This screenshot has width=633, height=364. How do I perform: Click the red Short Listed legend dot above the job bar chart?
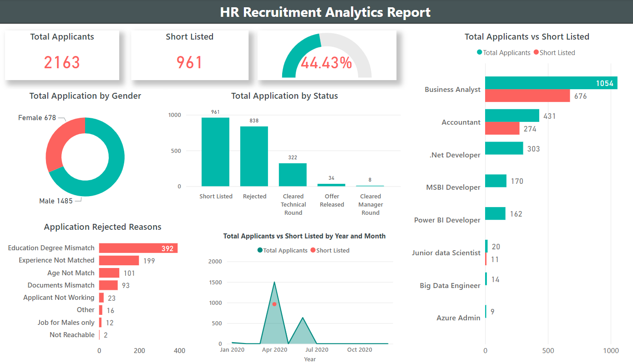pyautogui.click(x=536, y=52)
